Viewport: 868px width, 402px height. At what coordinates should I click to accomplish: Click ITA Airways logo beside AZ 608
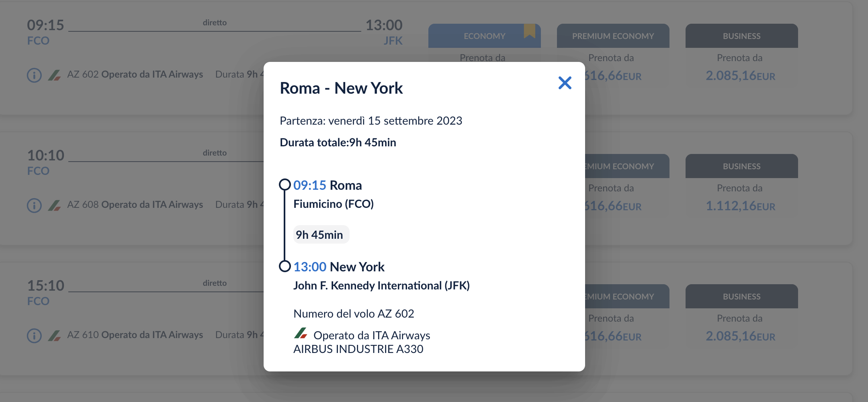(x=54, y=205)
